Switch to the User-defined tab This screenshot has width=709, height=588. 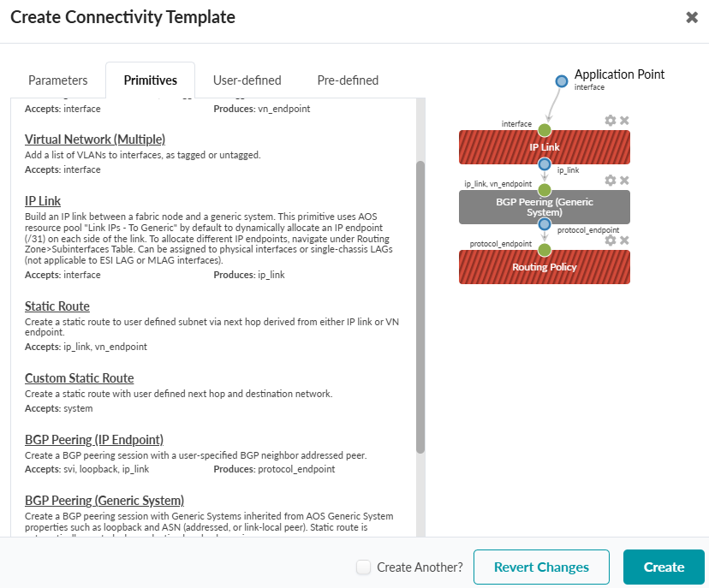(x=247, y=80)
